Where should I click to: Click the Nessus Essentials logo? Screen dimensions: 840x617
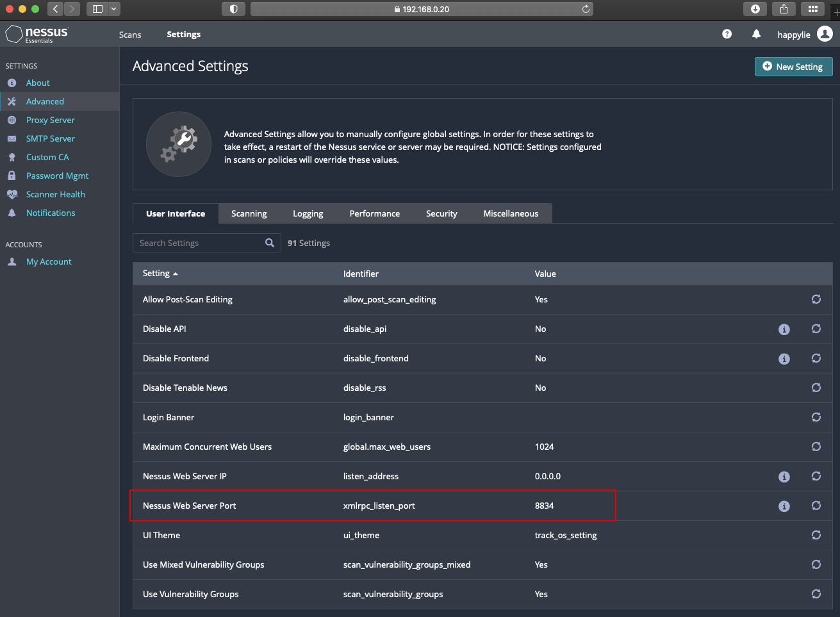click(37, 34)
